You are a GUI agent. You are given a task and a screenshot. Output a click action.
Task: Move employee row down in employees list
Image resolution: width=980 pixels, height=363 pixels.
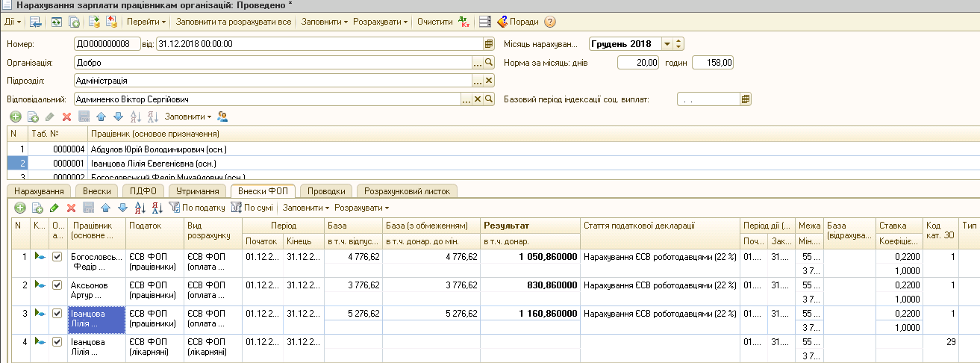point(117,117)
